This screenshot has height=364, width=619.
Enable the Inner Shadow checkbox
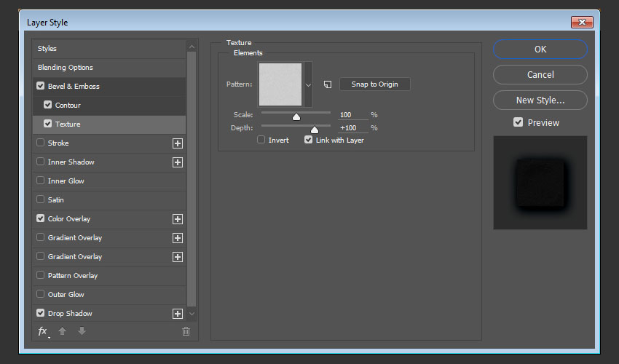click(40, 162)
